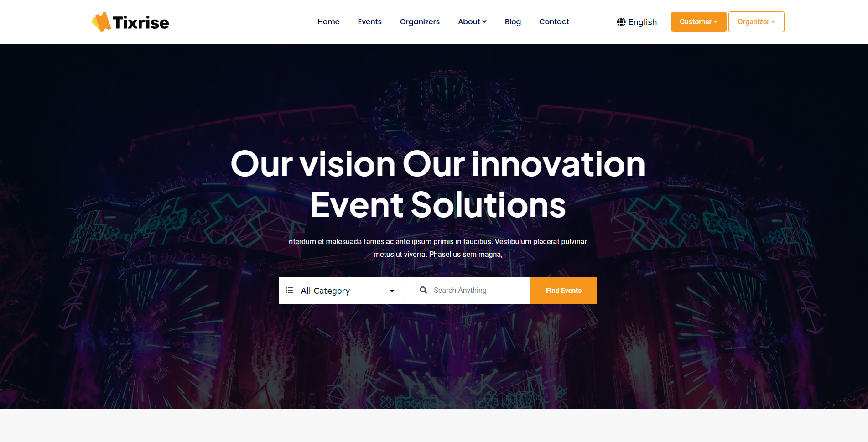Image resolution: width=868 pixels, height=442 pixels.
Task: Click the About menu chevron icon
Action: click(484, 21)
